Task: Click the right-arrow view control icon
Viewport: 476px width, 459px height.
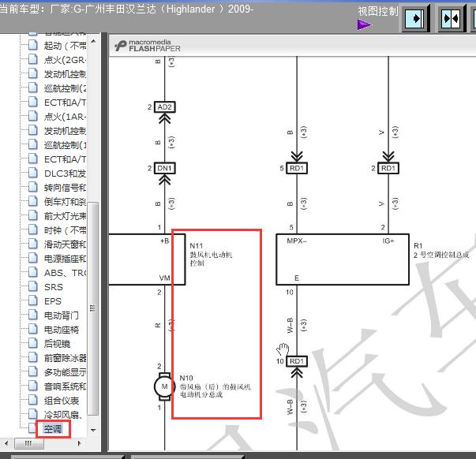Action: coord(414,19)
